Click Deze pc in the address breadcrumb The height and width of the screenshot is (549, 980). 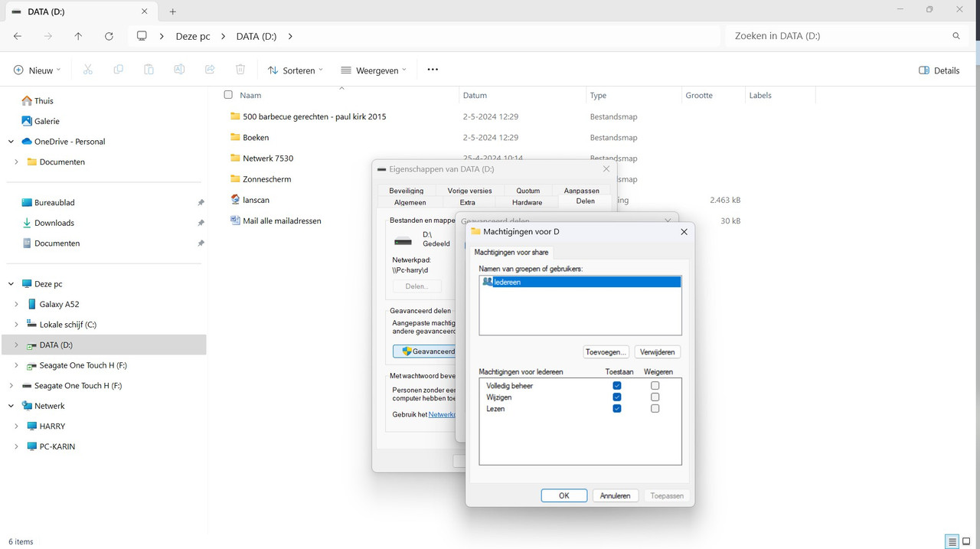(193, 36)
